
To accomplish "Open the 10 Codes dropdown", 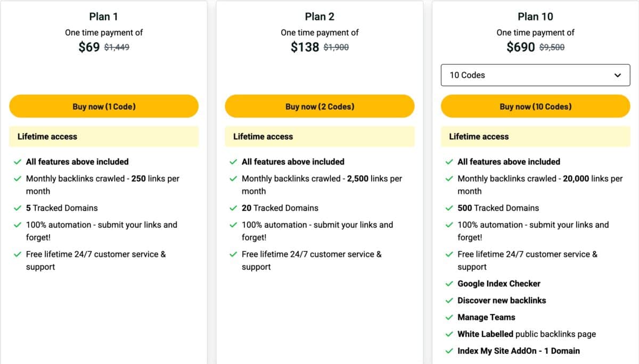I will [535, 75].
